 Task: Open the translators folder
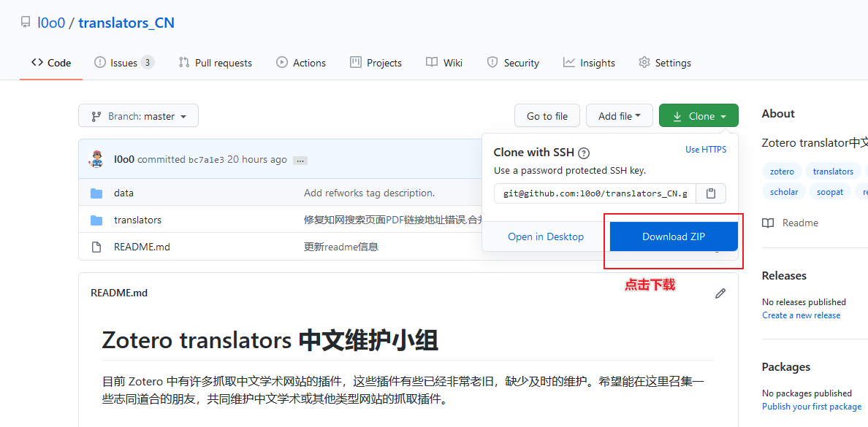137,220
